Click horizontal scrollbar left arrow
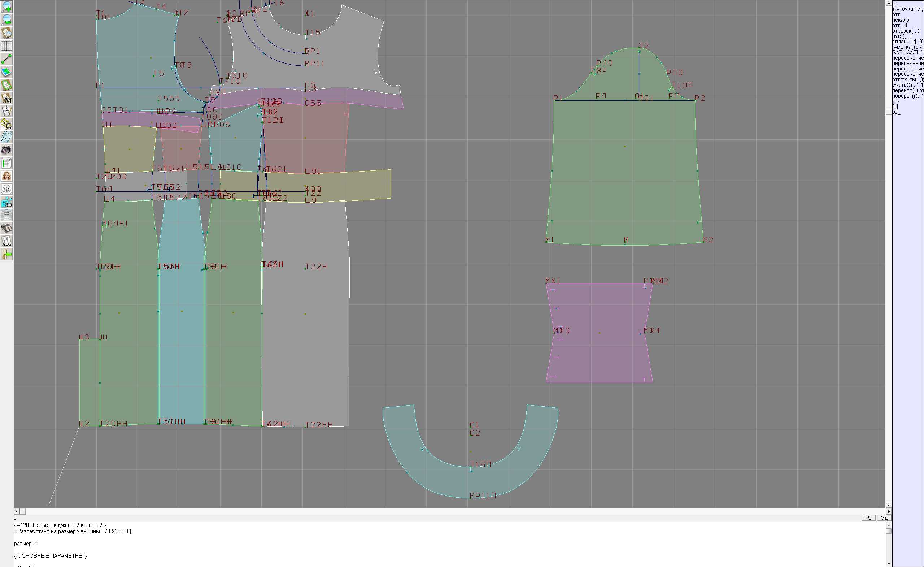The width and height of the screenshot is (924, 567). (16, 511)
